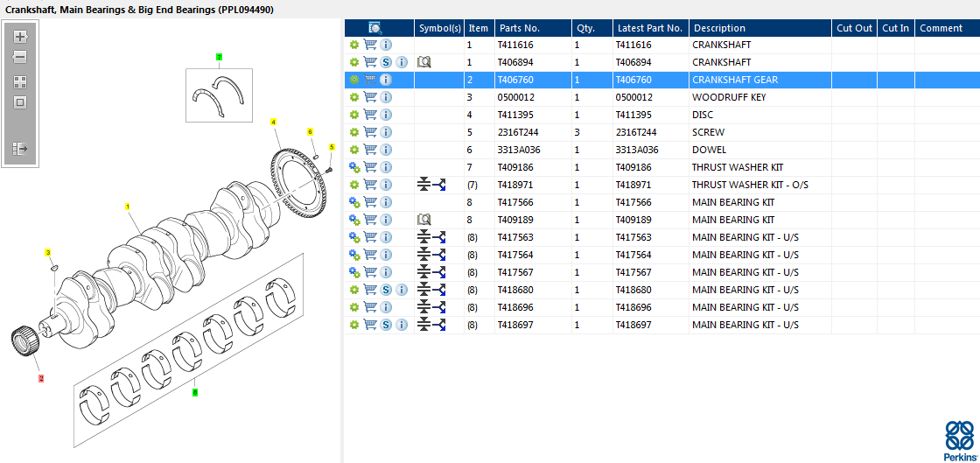Click the list export arrow icon
The image size is (980, 463).
pyautogui.click(x=20, y=149)
